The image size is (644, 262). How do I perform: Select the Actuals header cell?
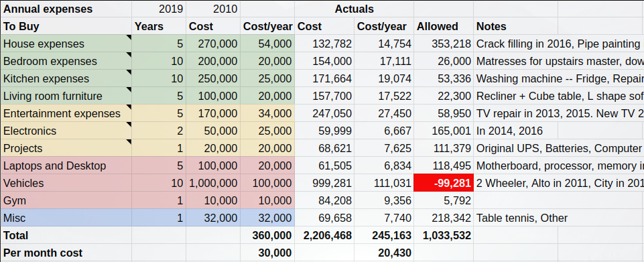[x=354, y=9]
